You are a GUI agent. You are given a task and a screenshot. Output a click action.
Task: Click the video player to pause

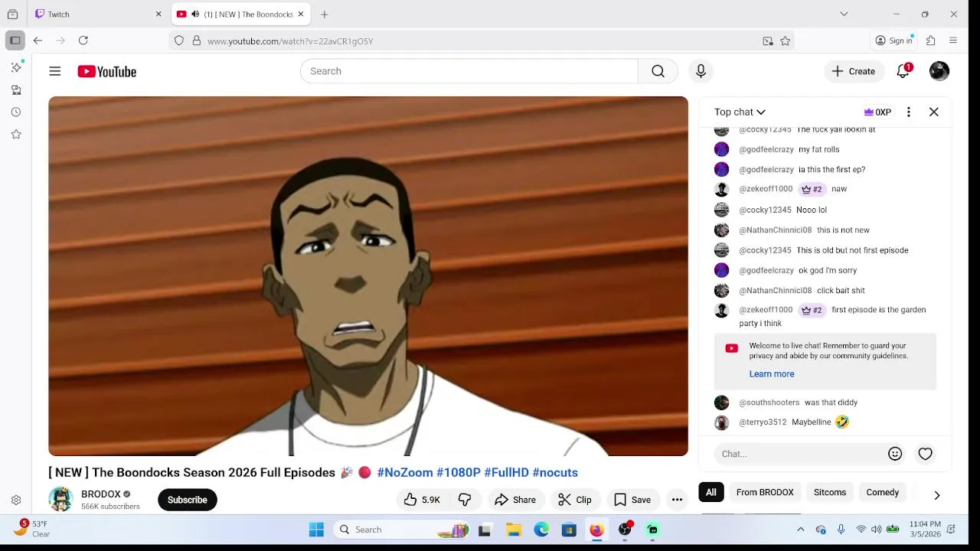(368, 276)
